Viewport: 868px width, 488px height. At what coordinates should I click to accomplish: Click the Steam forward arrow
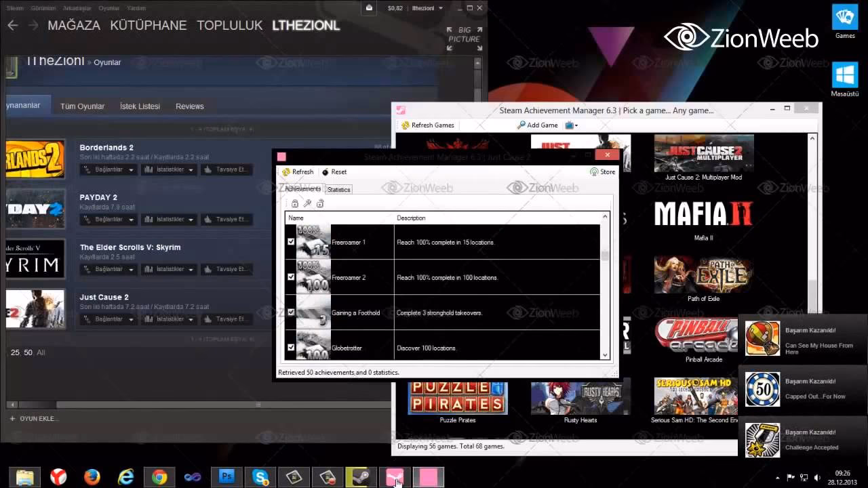33,26
